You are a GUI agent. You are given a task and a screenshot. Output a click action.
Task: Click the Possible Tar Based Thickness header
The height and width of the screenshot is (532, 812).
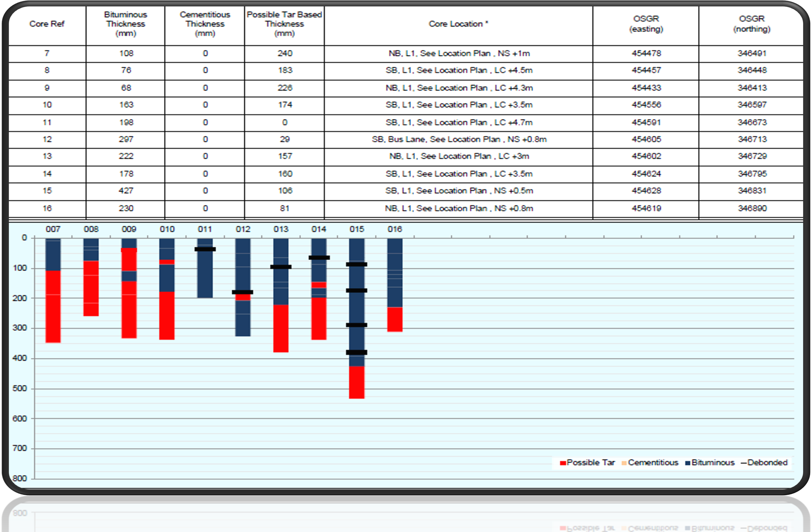[284, 24]
